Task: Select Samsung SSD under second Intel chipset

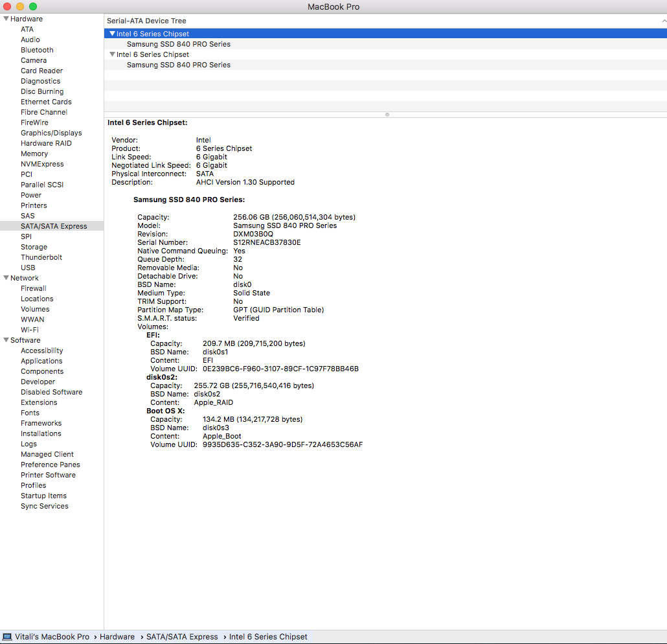Action: pyautogui.click(x=385, y=65)
